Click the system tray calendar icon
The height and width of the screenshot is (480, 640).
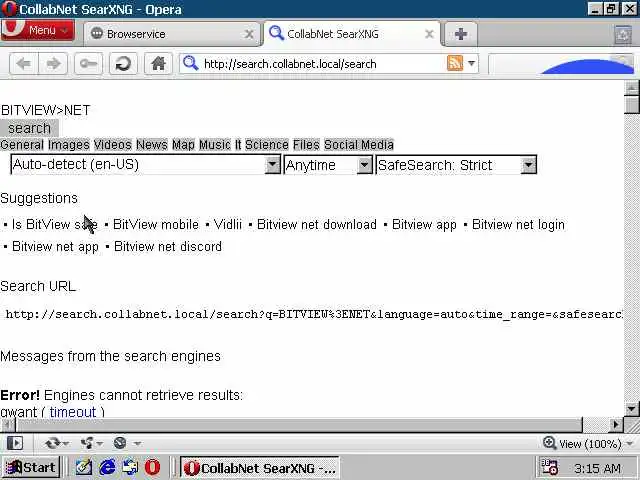[x=549, y=467]
